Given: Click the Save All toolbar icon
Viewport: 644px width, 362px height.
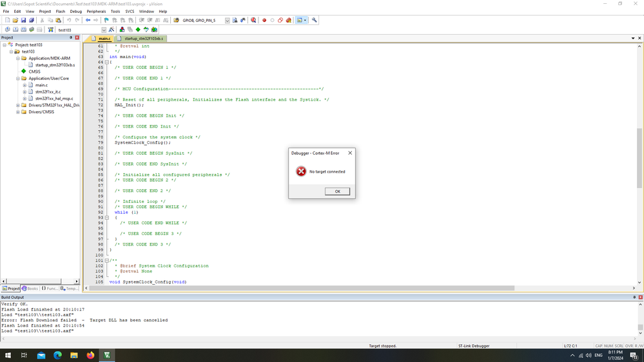Looking at the screenshot, I should point(31,20).
